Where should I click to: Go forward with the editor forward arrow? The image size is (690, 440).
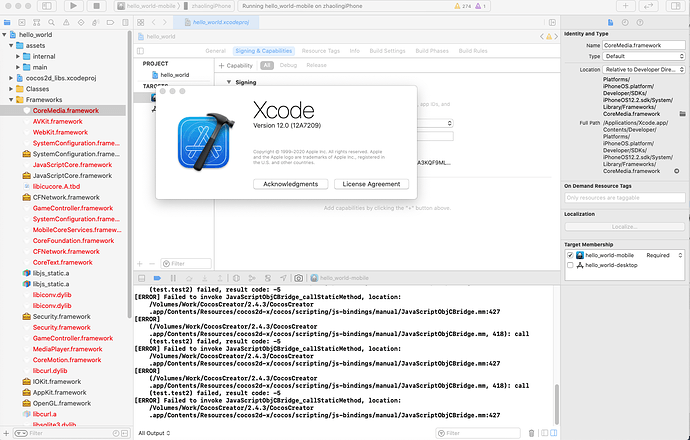[x=165, y=22]
